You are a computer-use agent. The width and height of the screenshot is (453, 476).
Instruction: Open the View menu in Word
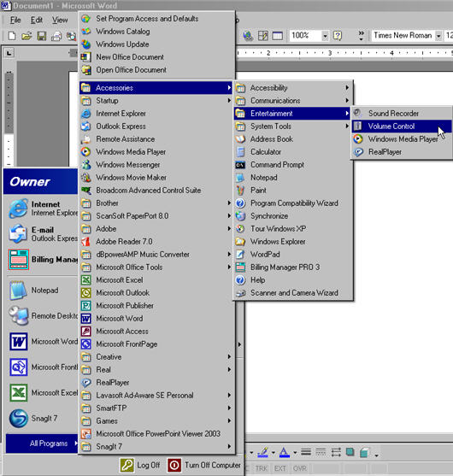pos(60,20)
